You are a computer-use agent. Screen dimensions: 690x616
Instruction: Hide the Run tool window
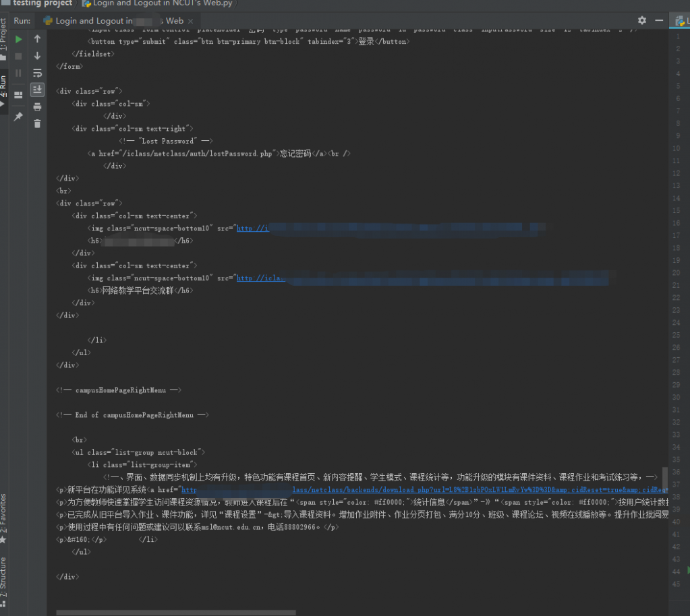tap(658, 21)
